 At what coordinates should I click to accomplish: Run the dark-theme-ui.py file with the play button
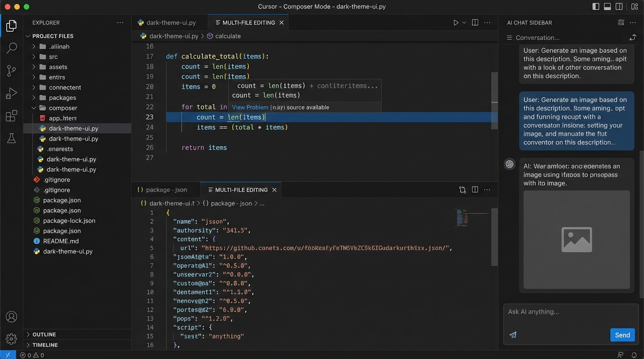455,22
